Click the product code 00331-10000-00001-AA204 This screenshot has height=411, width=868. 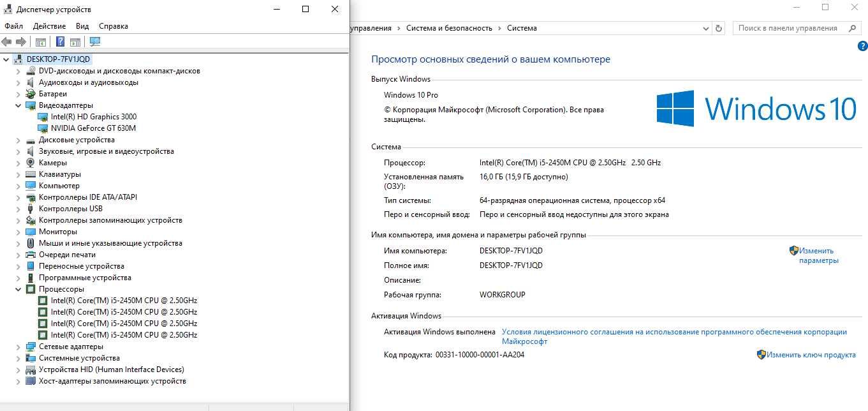click(480, 355)
